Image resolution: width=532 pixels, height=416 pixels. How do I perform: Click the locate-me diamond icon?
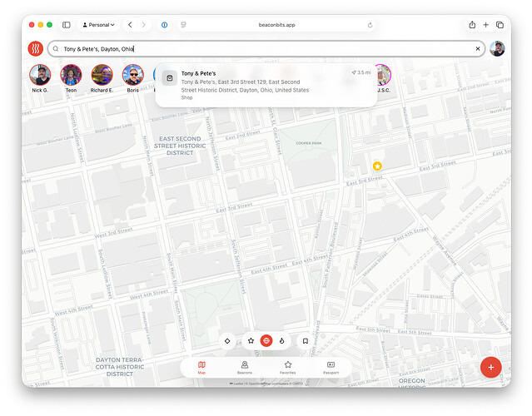(227, 340)
